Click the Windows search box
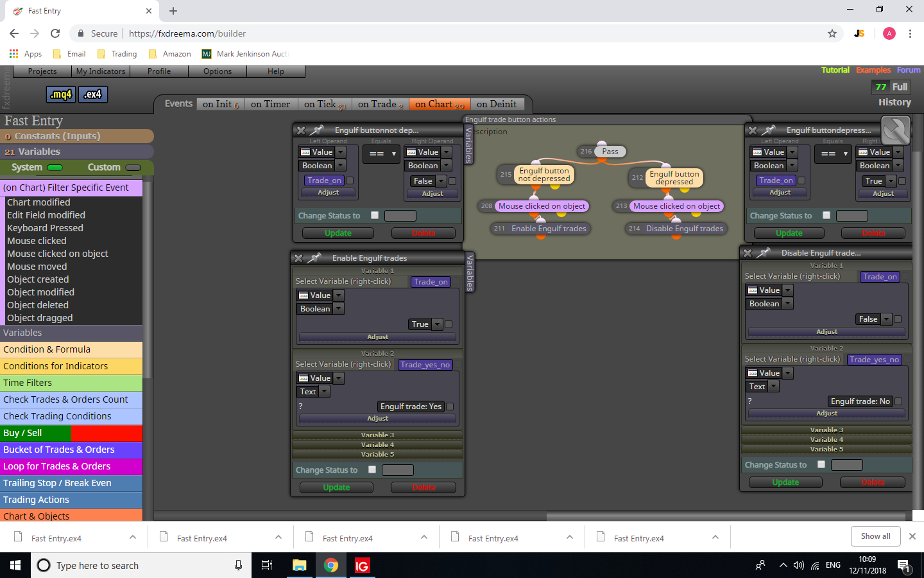Viewport: 924px width, 578px height. [141, 565]
